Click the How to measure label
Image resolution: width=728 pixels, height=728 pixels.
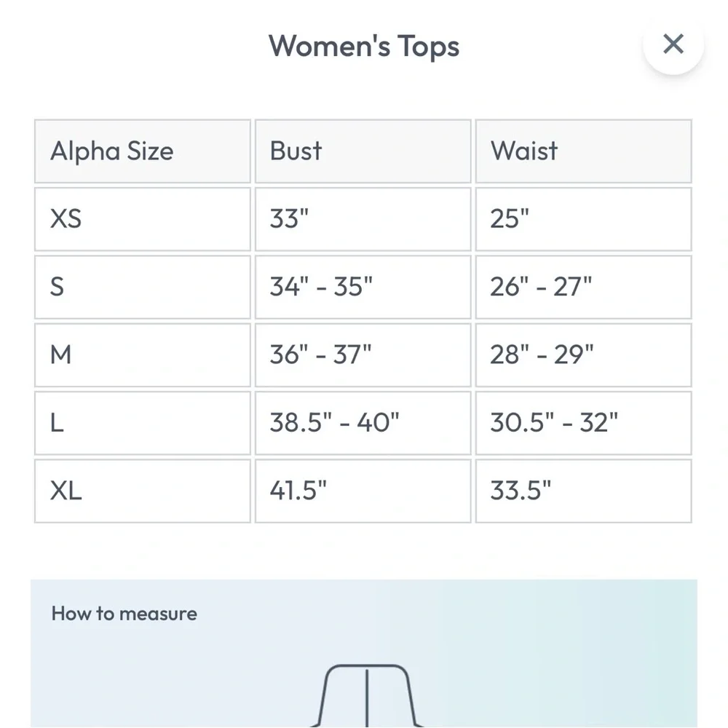pyautogui.click(x=124, y=614)
